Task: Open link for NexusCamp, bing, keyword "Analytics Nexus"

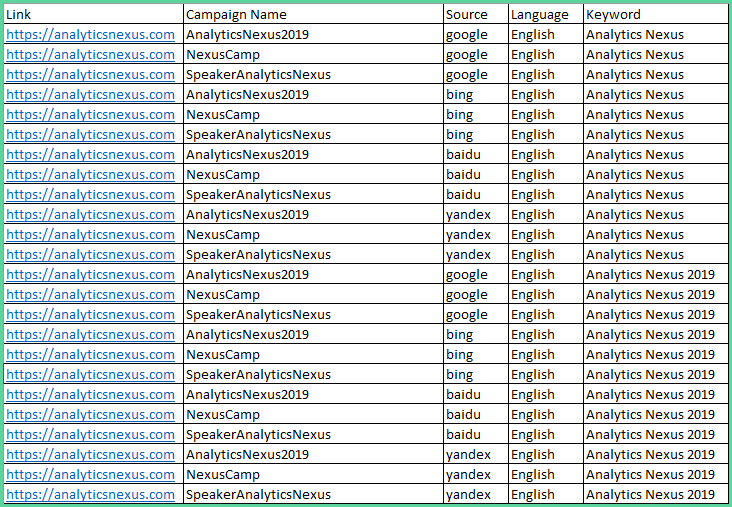Action: tap(91, 114)
